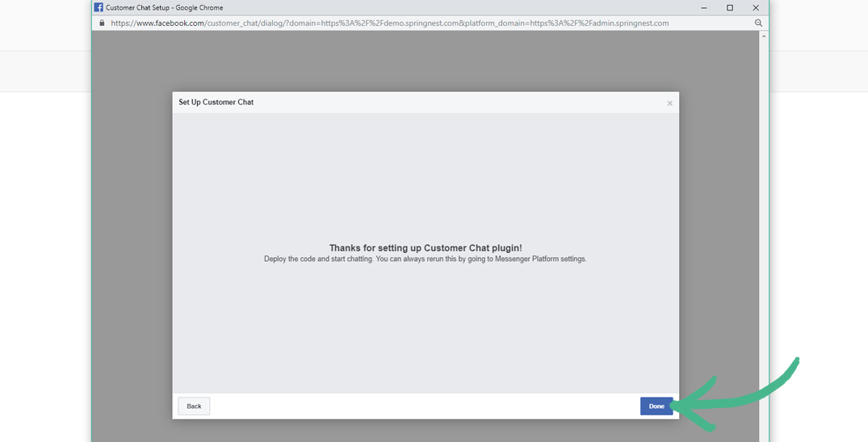The width and height of the screenshot is (868, 442).
Task: Click the Facebook favicon in the title bar
Action: click(x=99, y=7)
